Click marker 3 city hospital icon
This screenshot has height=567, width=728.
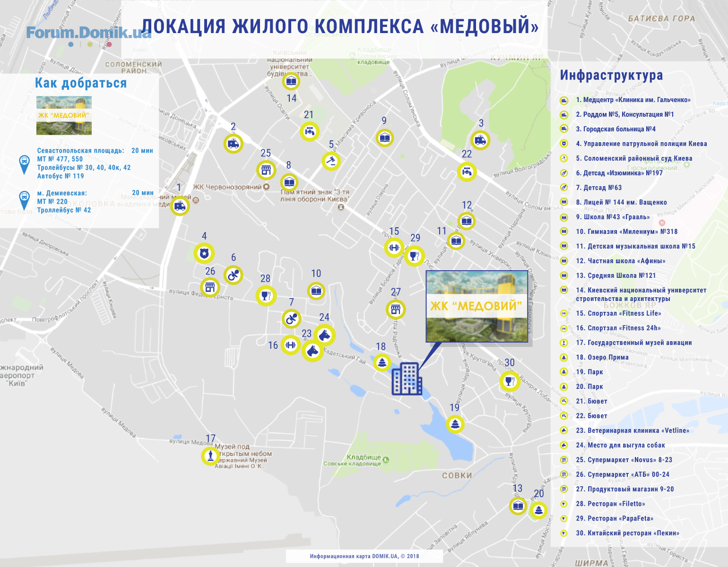pos(480,140)
